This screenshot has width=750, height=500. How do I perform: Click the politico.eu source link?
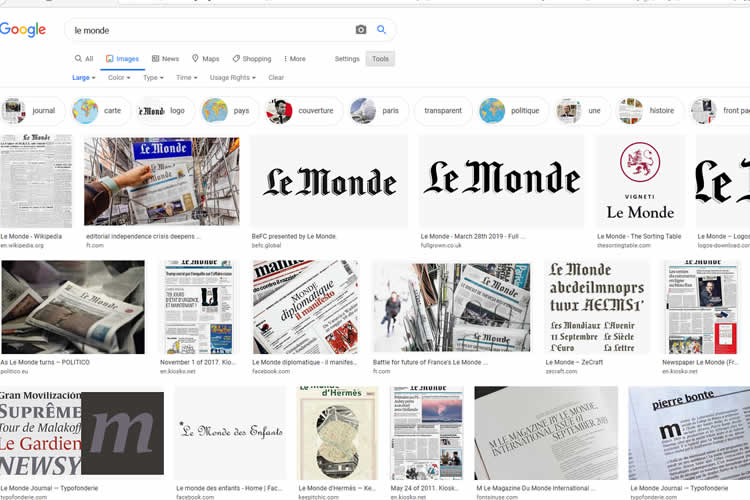(x=14, y=371)
